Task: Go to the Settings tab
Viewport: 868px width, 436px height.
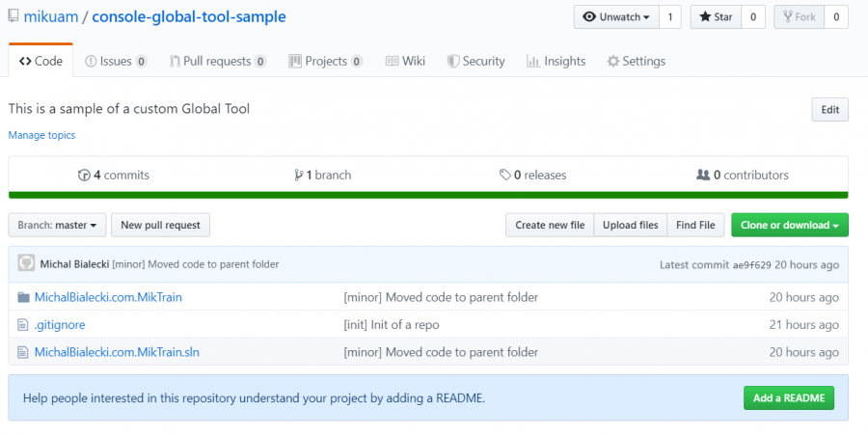Action: coord(636,61)
